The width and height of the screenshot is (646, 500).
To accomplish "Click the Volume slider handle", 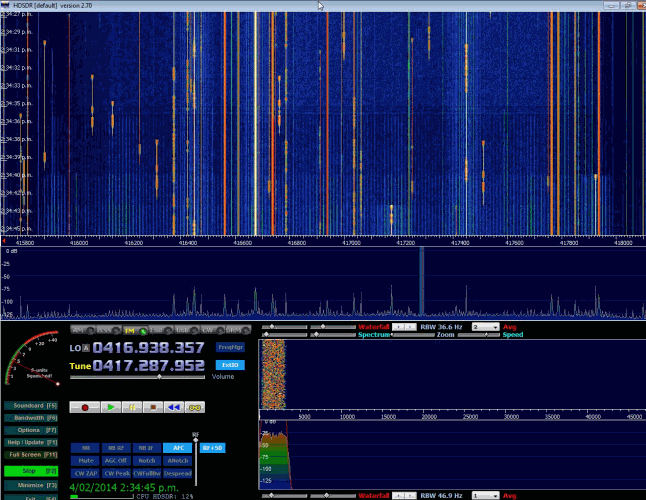I will point(158,377).
